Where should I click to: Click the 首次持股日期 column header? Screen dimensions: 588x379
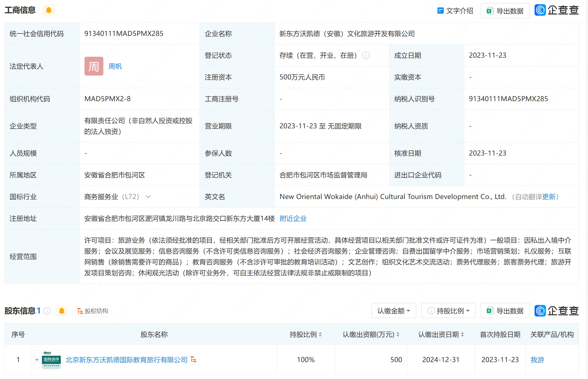[x=500, y=335]
